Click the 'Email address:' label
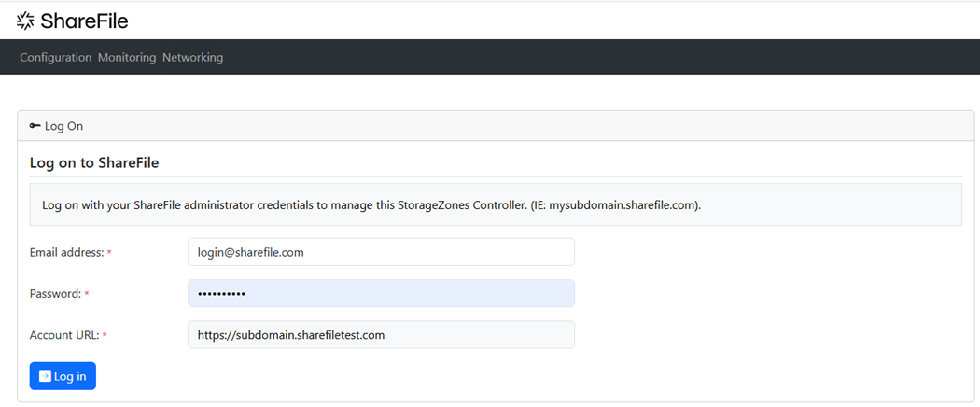 pos(67,253)
